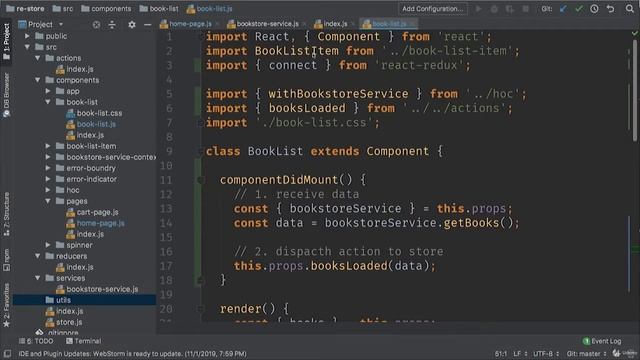Expand the app folder
The width and height of the screenshot is (640, 360).
point(48,91)
